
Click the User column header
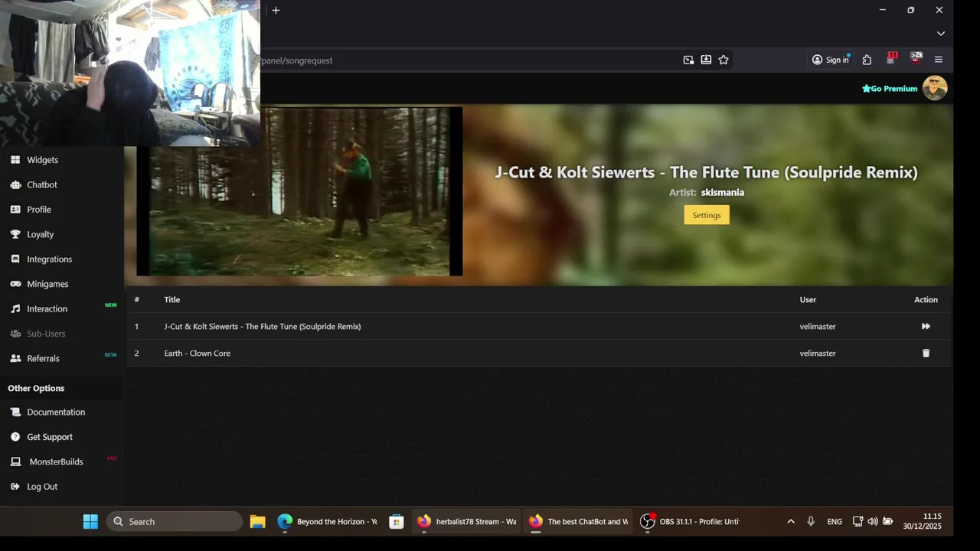(x=808, y=299)
